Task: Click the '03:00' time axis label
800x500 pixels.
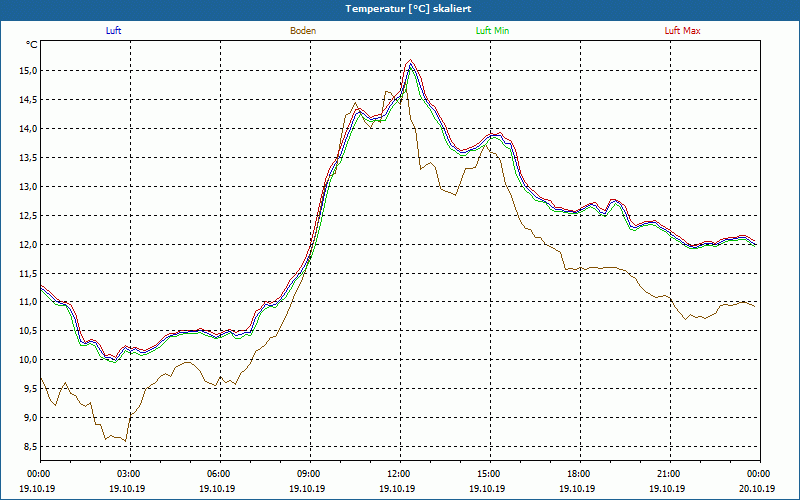Action: (131, 474)
